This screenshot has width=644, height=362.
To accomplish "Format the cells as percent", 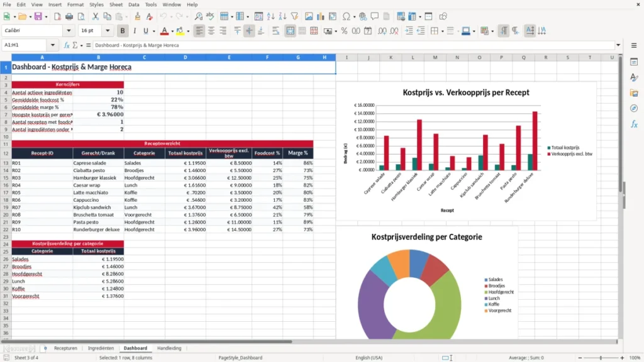I will click(x=344, y=31).
